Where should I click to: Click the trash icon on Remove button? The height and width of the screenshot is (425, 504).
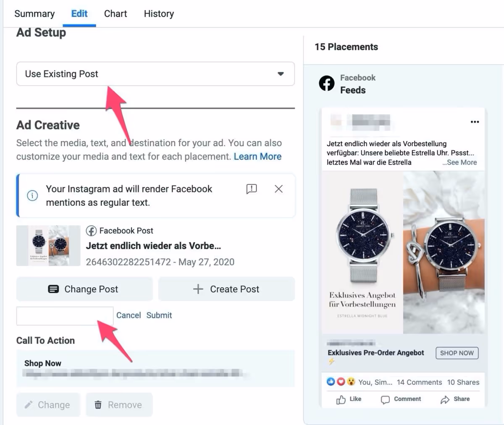point(98,405)
